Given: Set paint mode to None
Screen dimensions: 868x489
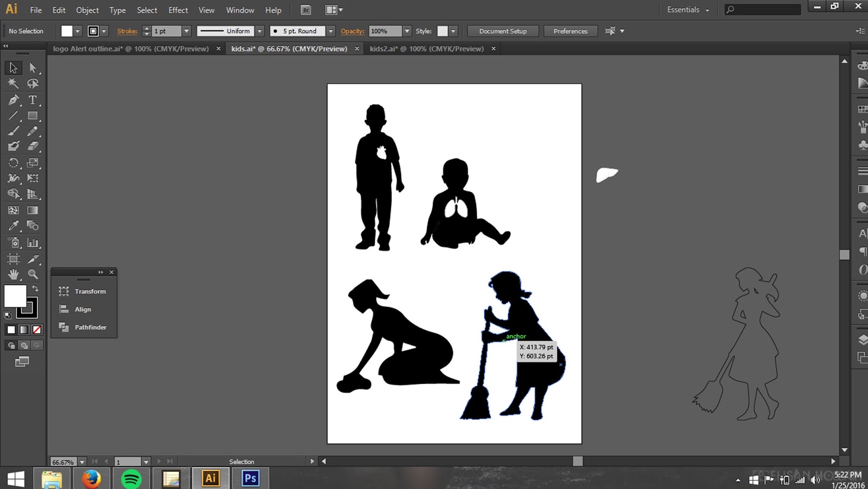Looking at the screenshot, I should (37, 330).
